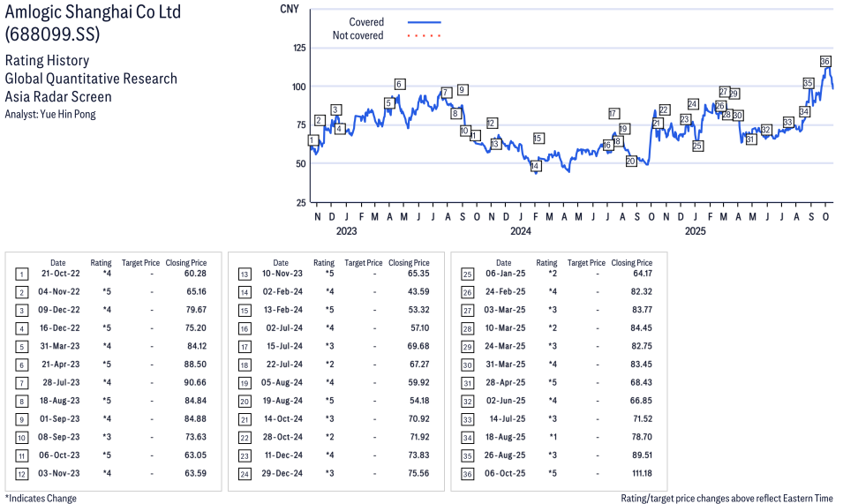Click Target Price header in the leftmost table
Screen dimensions: 843x504
point(140,263)
